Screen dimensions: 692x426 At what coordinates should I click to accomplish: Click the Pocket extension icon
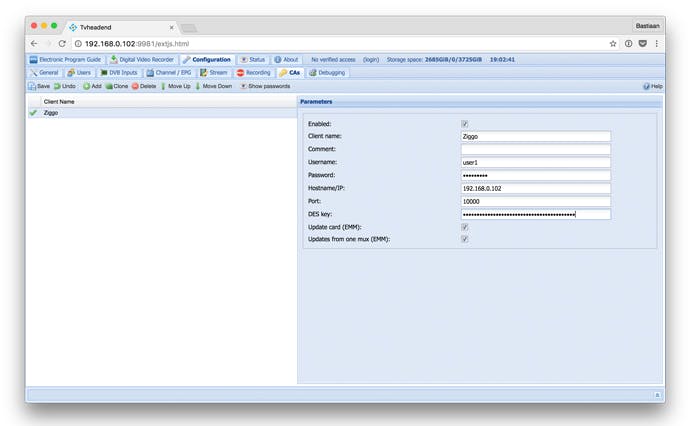tap(643, 44)
